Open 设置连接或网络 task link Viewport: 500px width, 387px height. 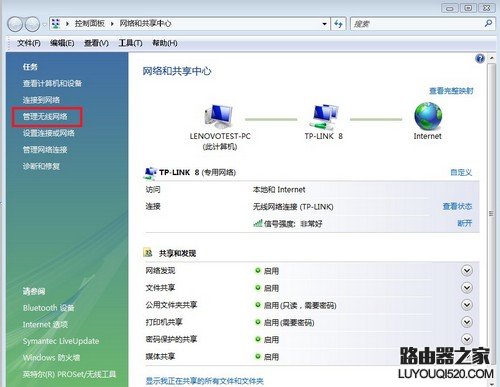(49, 133)
